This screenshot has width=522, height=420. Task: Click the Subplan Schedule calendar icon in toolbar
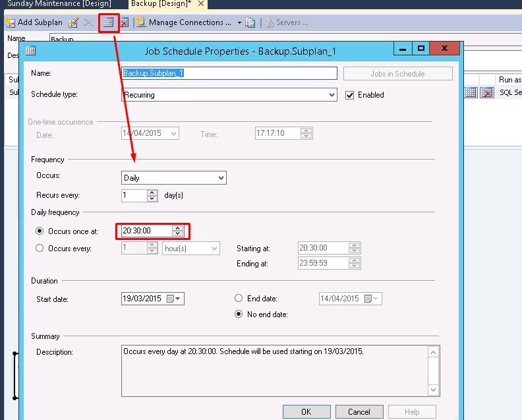point(107,22)
